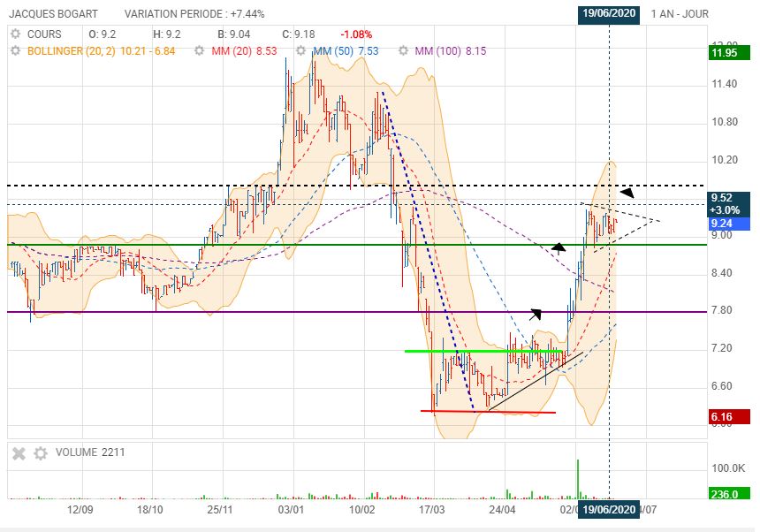Click the 03/01 date on time axis
Viewport: 760px width, 532px height.
[x=291, y=510]
